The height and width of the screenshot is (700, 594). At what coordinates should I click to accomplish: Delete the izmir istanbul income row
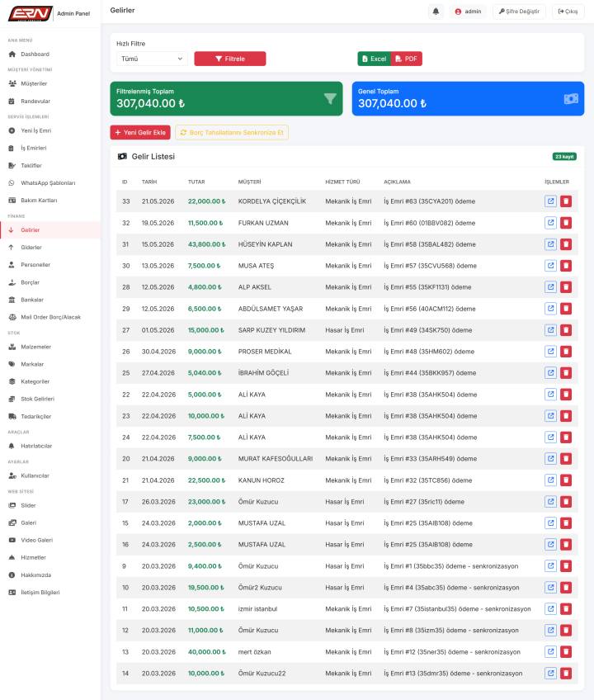(x=566, y=609)
